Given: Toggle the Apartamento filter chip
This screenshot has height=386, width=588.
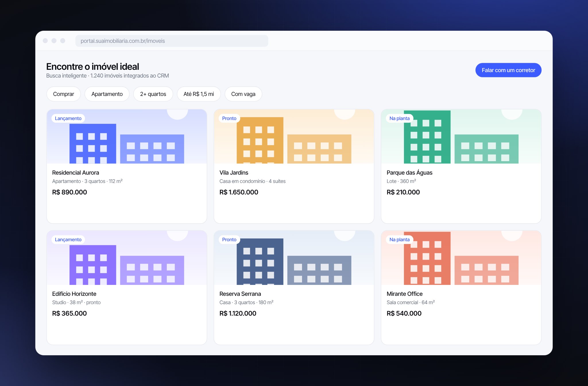Looking at the screenshot, I should tap(107, 94).
